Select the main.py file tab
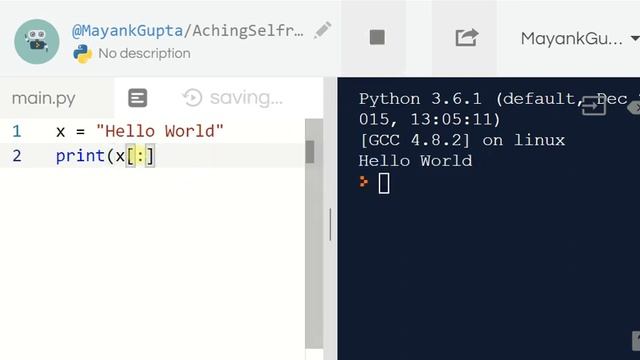This screenshot has height=360, width=640. (44, 98)
